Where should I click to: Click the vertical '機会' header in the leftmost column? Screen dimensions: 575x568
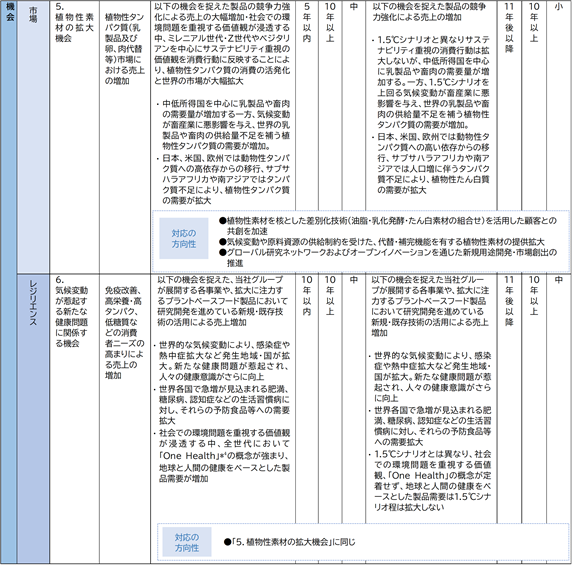(10, 12)
